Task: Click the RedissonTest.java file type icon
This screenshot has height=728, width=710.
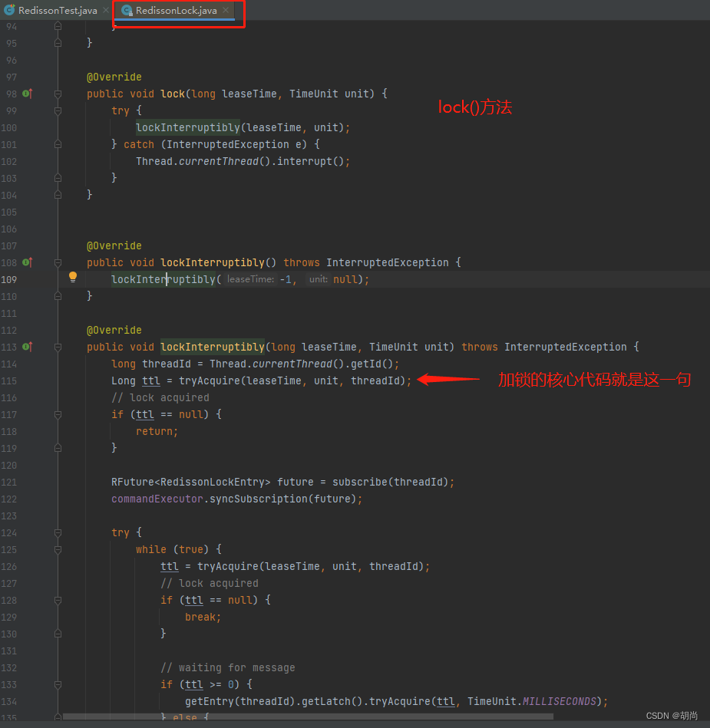Action: tap(9, 10)
